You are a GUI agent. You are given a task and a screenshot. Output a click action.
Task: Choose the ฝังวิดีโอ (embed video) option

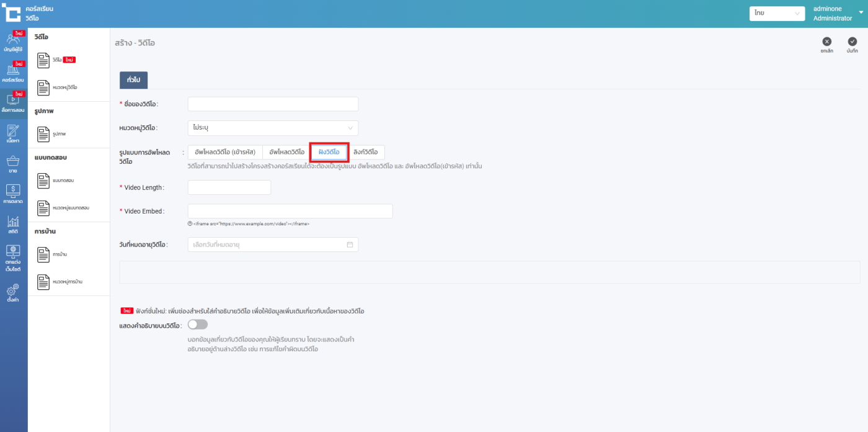coord(329,152)
